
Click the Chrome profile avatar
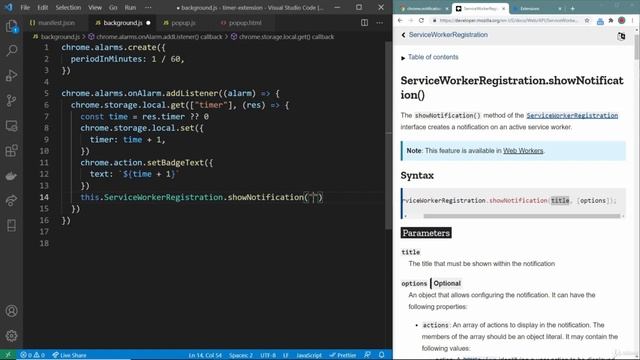point(621,20)
